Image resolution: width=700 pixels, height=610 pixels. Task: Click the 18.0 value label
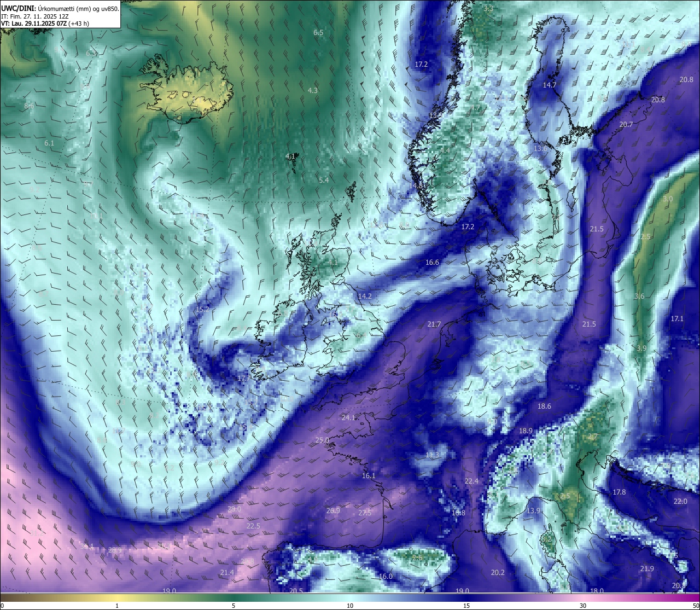click(597, 591)
